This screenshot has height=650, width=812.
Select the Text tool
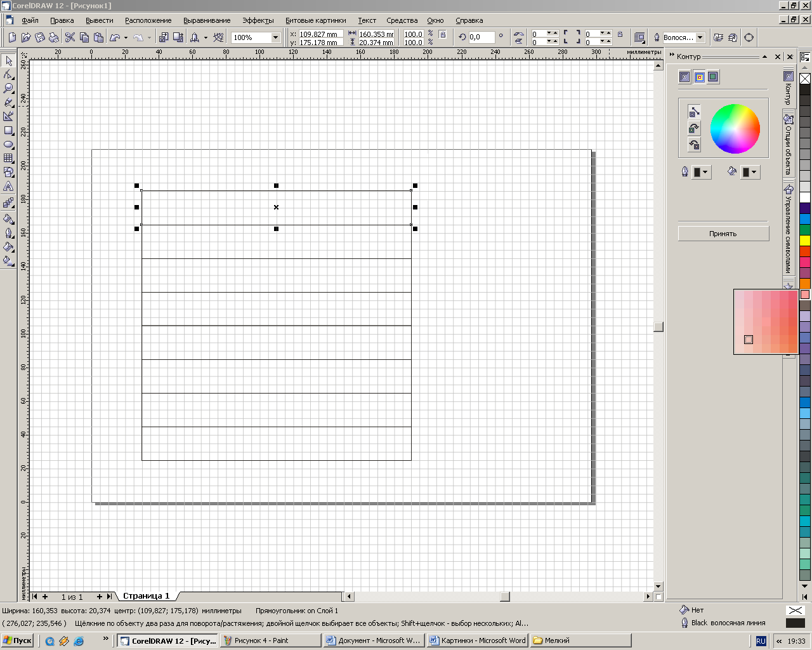[x=8, y=187]
